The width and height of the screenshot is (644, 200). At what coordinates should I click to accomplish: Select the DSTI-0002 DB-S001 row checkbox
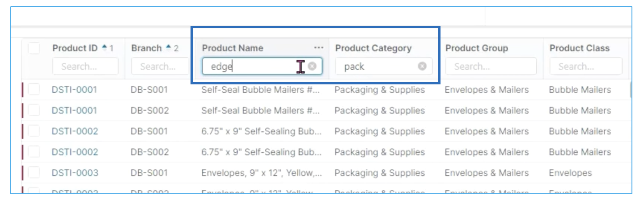click(34, 131)
